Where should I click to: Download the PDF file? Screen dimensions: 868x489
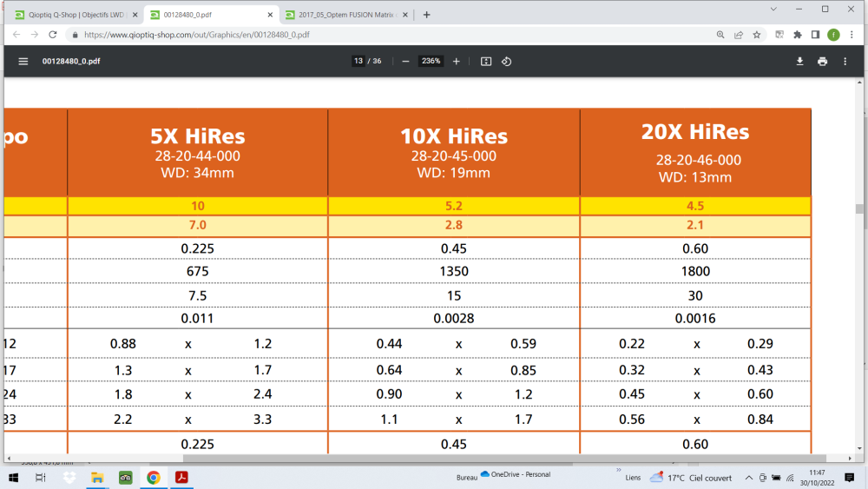pos(800,62)
